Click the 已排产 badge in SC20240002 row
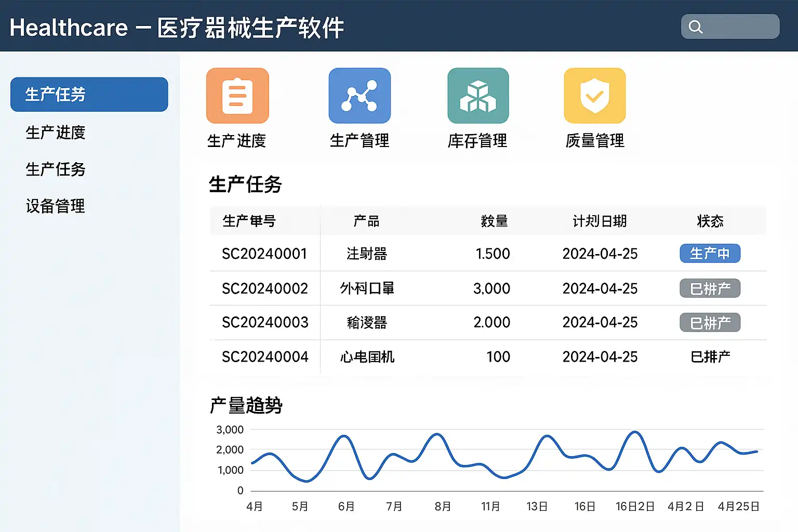The width and height of the screenshot is (798, 532). [710, 288]
